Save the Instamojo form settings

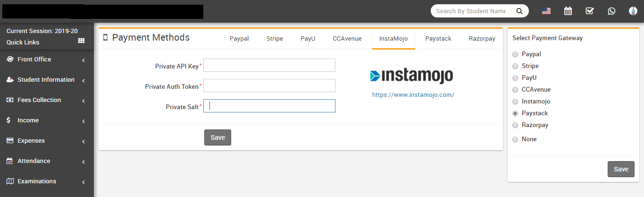pyautogui.click(x=217, y=137)
